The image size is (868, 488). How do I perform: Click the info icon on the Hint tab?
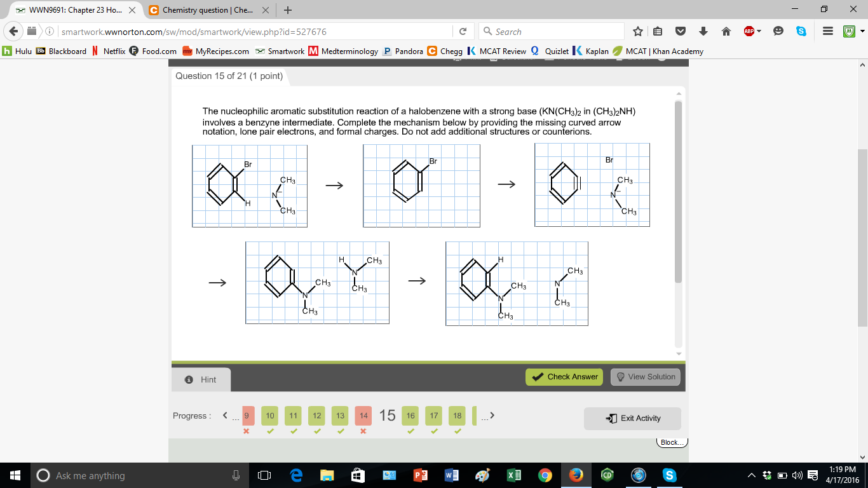188,379
